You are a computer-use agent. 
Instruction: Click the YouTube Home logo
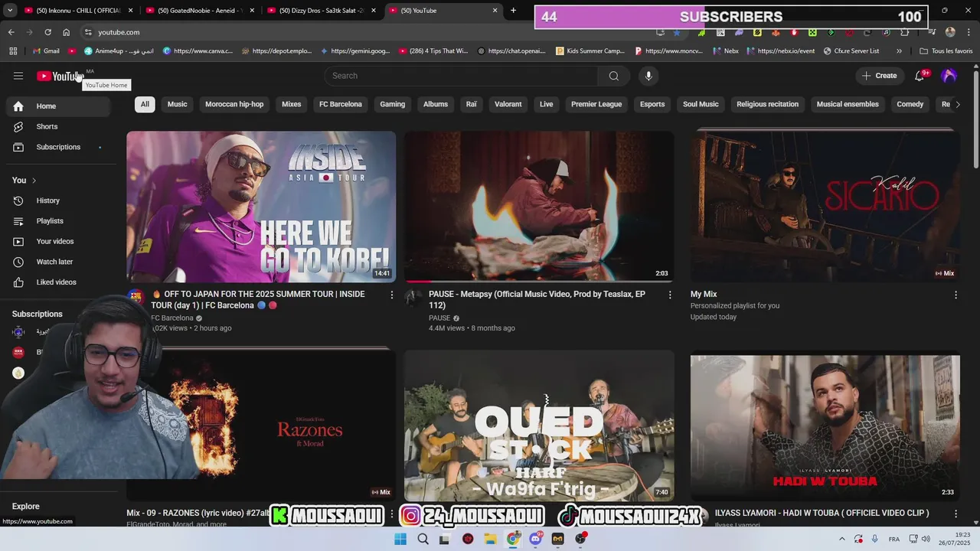click(59, 76)
